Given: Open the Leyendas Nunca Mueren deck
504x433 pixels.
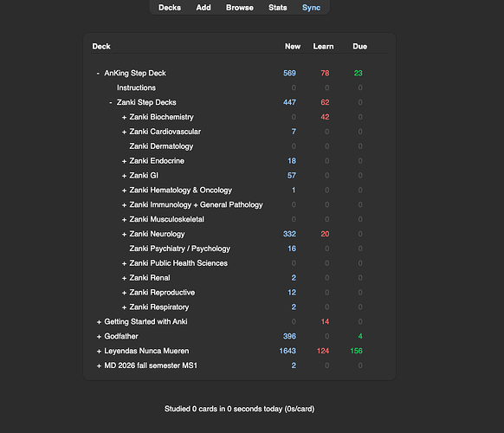Looking at the screenshot, I should (146, 351).
